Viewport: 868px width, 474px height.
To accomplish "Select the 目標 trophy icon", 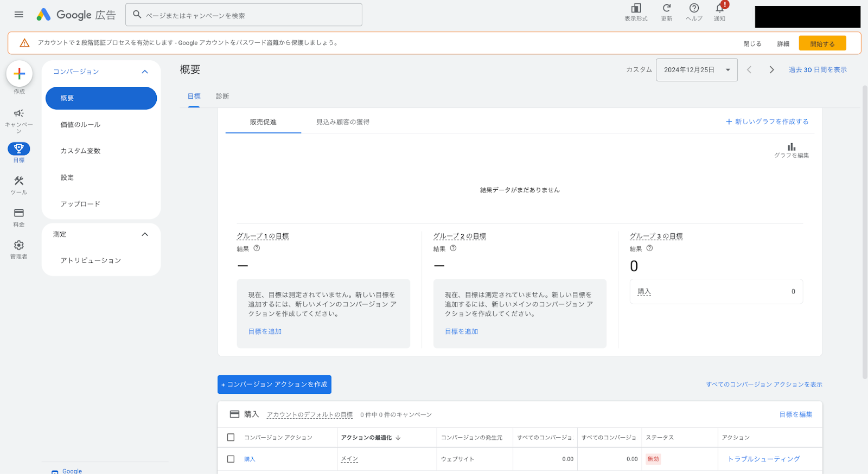I will [19, 149].
